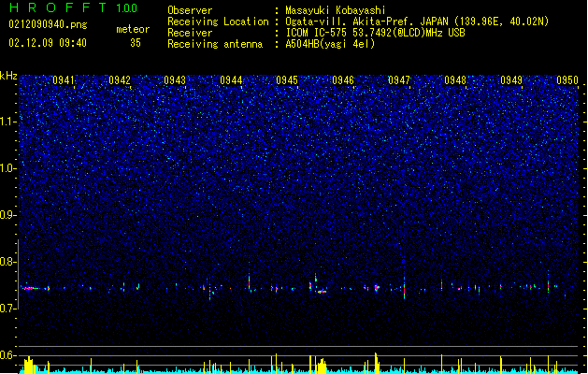588x374 pixels.
Task: Click the Observer label
Action: [190, 10]
